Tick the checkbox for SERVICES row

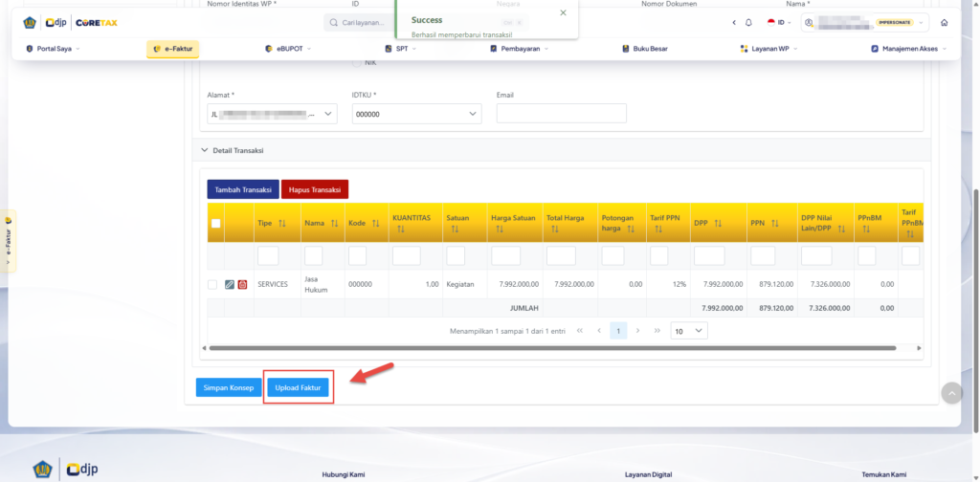212,285
